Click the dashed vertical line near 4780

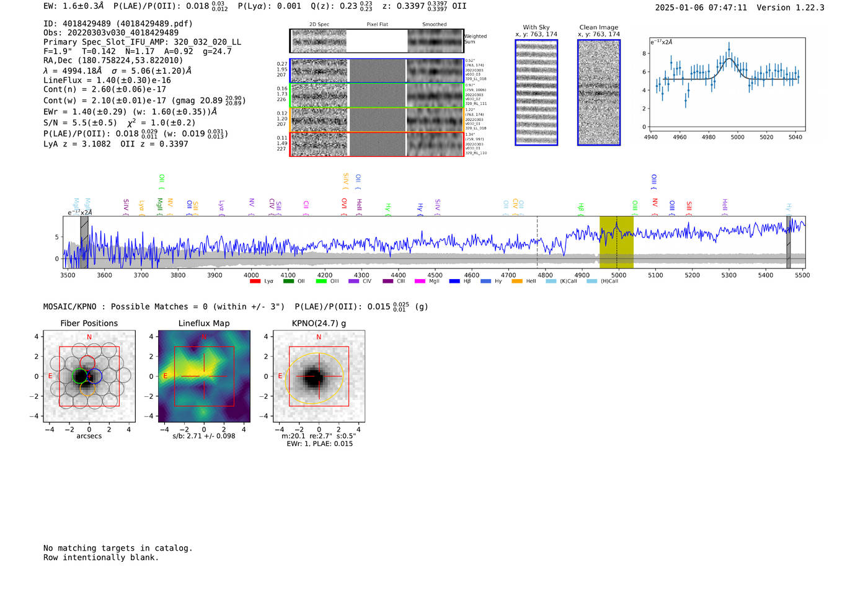pos(537,242)
